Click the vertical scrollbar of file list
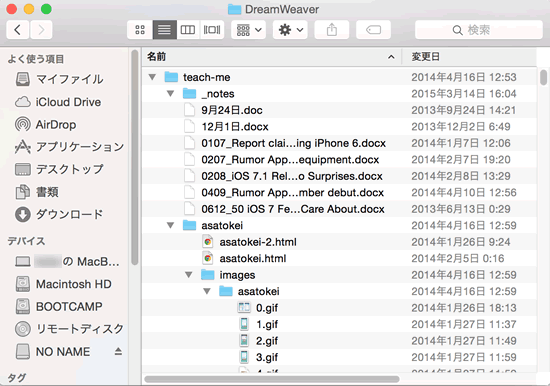 543,78
